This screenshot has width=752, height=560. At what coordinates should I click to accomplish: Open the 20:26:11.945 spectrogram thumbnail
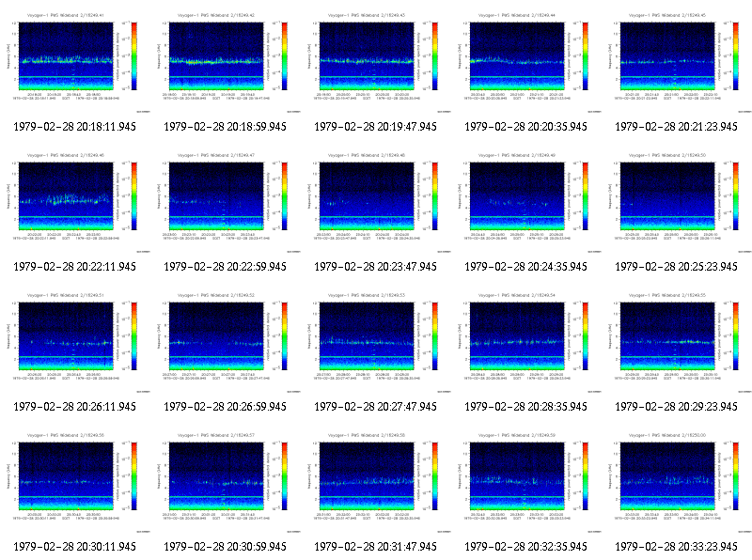pyautogui.click(x=75, y=343)
